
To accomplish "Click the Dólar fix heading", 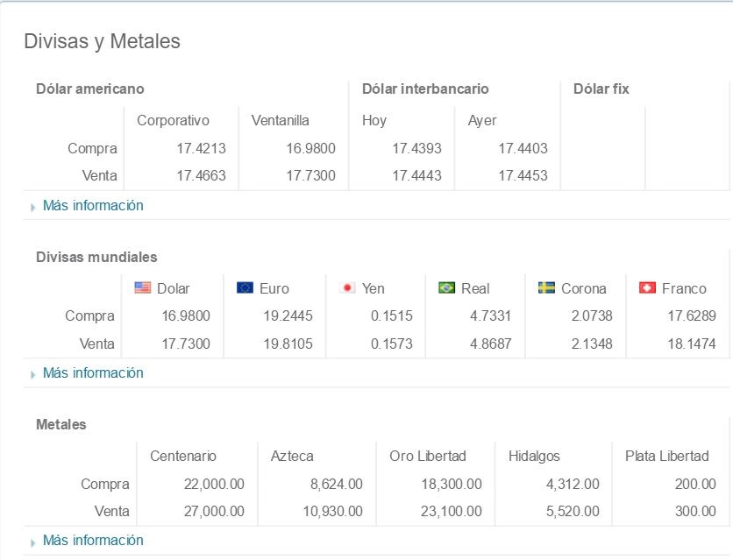I will tap(601, 89).
